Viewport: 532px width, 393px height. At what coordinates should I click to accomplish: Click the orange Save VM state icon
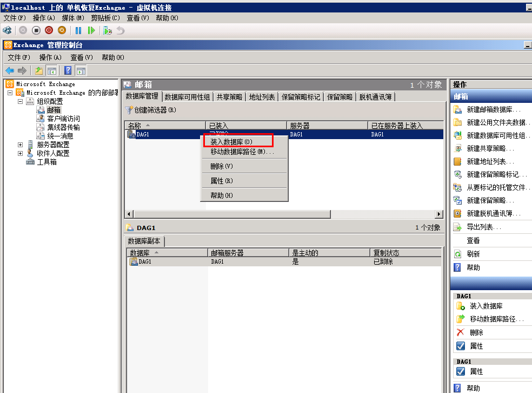click(x=62, y=30)
